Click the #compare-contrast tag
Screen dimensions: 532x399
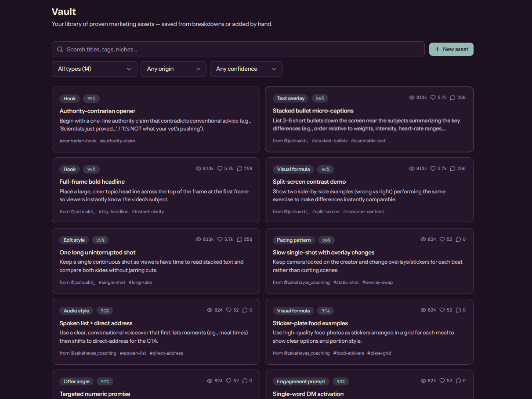(364, 212)
